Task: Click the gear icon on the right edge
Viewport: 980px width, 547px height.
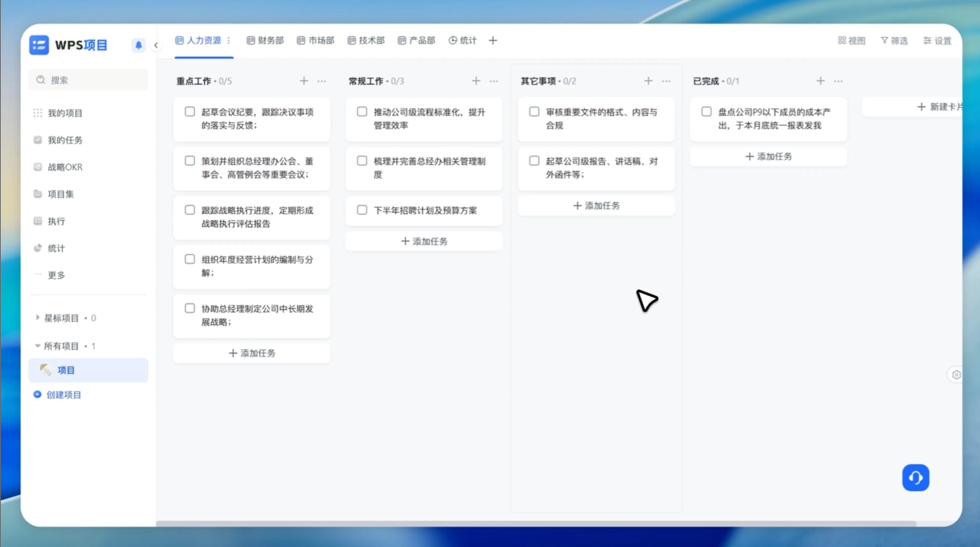Action: (956, 375)
